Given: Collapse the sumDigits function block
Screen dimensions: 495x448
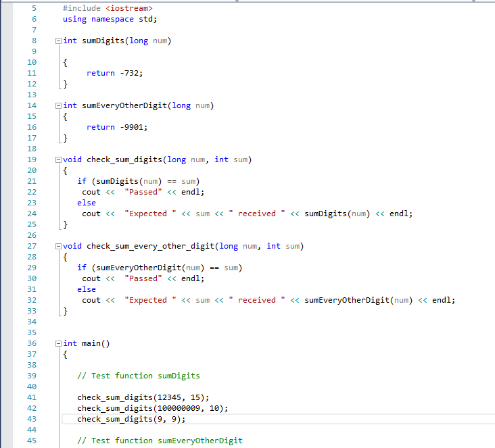Looking at the screenshot, I should [58, 41].
